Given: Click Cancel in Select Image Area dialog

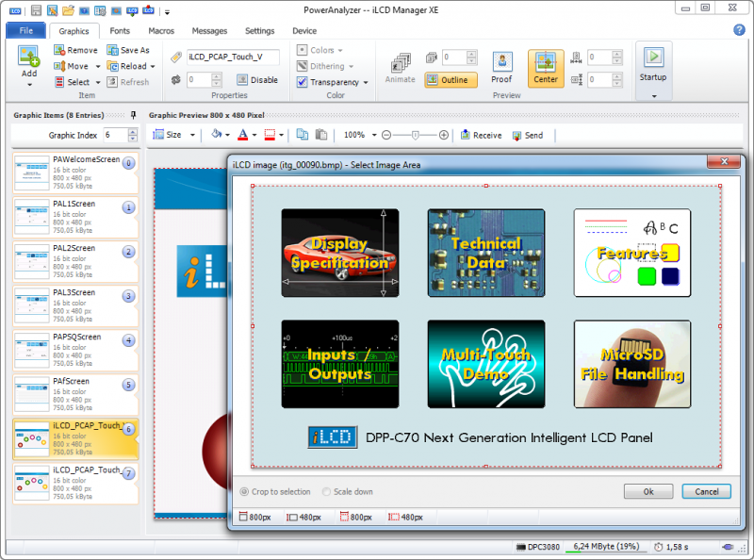Looking at the screenshot, I should coord(706,491).
